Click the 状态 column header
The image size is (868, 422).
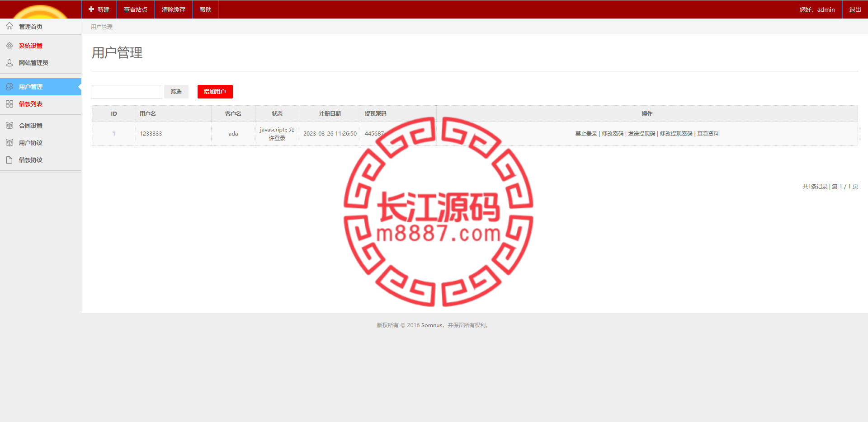(277, 114)
